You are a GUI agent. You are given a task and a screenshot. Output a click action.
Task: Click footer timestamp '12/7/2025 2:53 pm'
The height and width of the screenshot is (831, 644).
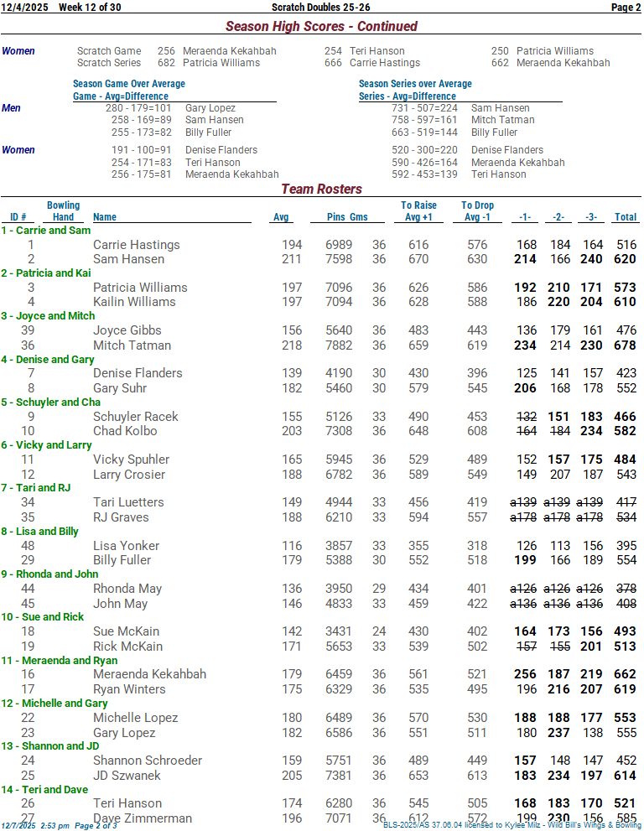coord(35,826)
